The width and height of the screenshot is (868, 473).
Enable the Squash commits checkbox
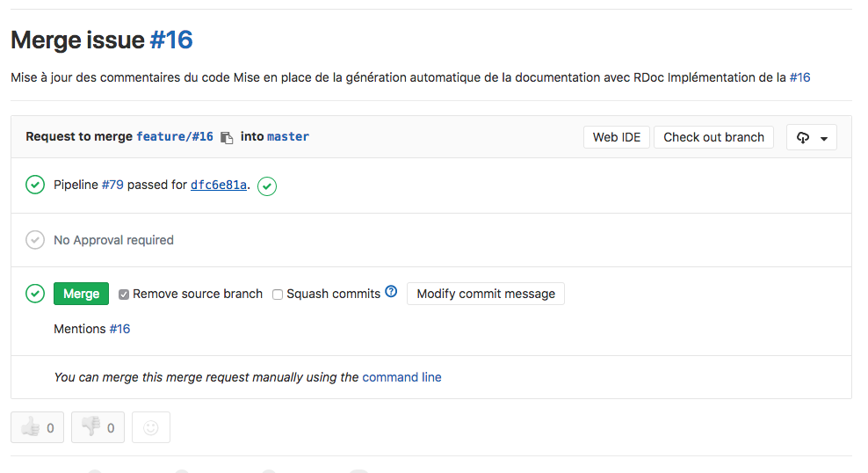coord(278,295)
